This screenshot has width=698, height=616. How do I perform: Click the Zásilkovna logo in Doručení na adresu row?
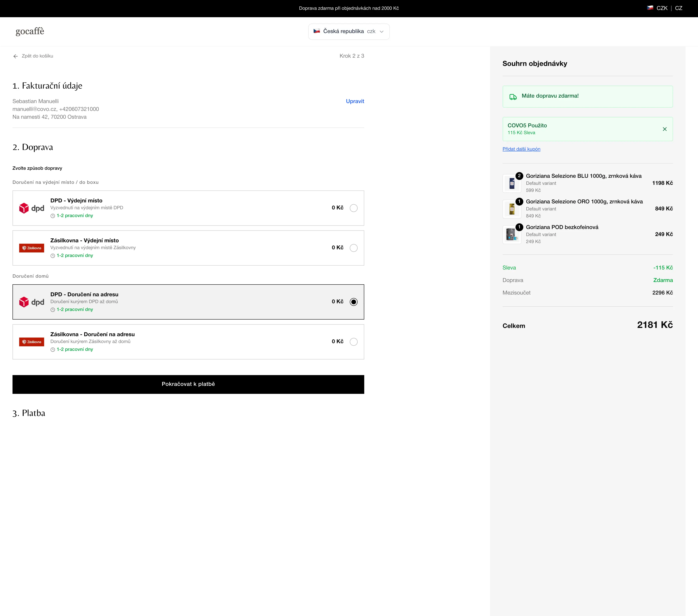[32, 342]
